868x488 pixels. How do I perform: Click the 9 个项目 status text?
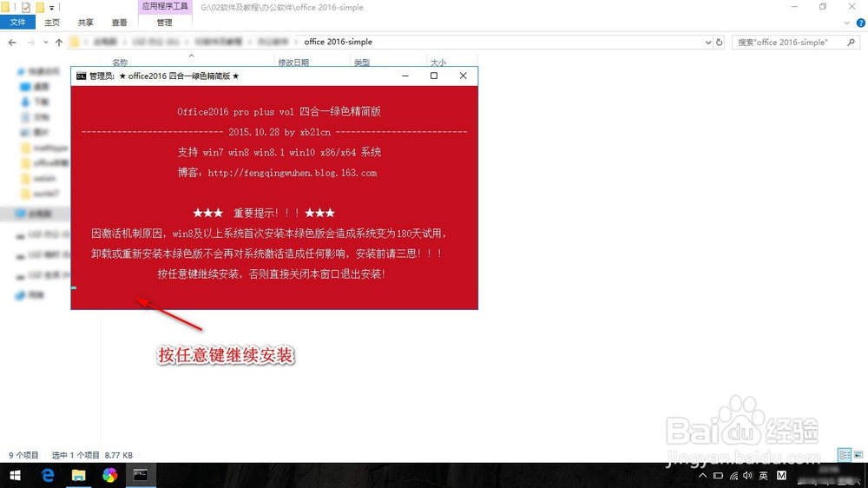click(x=23, y=455)
